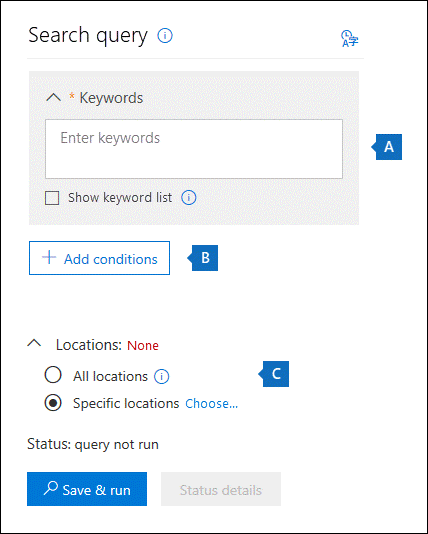Select the All locations radio button
Image resolution: width=428 pixels, height=534 pixels.
(53, 375)
